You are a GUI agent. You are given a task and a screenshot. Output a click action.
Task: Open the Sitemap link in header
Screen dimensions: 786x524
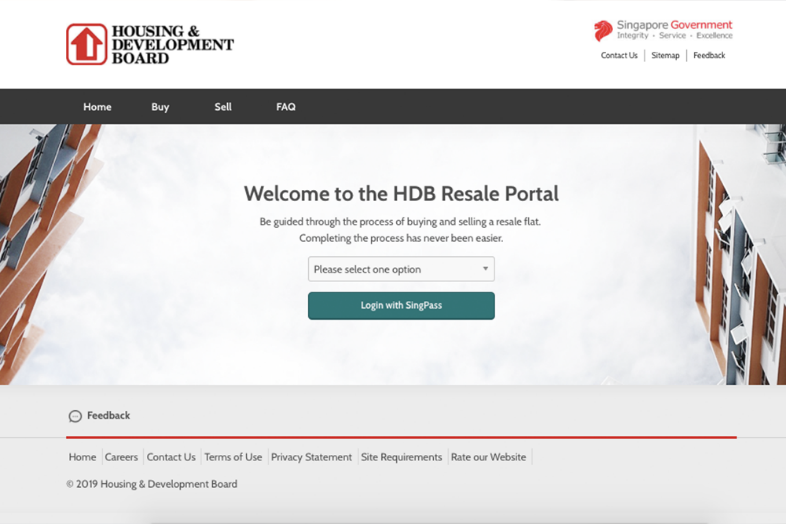point(665,55)
